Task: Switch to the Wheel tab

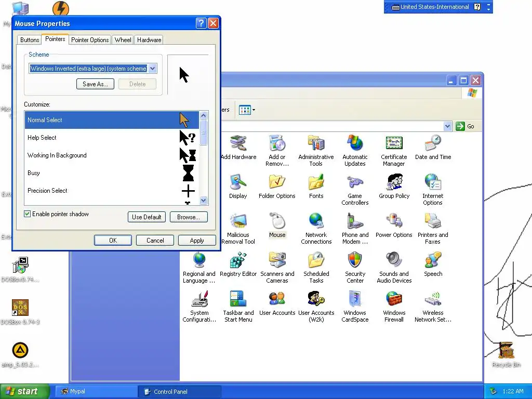Action: coord(123,39)
